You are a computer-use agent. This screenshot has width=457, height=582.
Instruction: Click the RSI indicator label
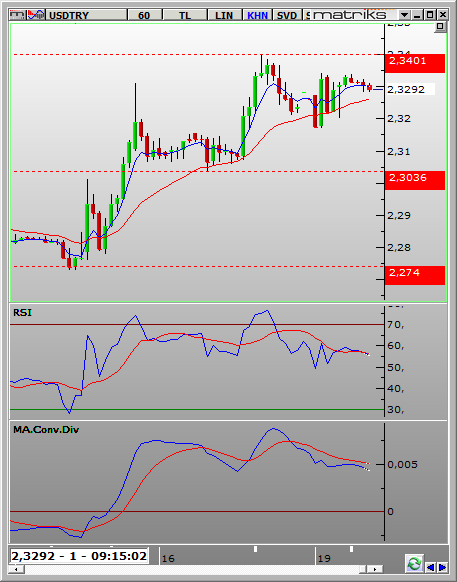pyautogui.click(x=22, y=313)
